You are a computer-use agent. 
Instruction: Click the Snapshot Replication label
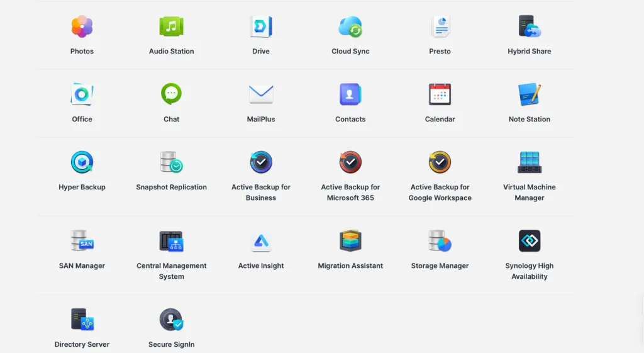coord(171,187)
